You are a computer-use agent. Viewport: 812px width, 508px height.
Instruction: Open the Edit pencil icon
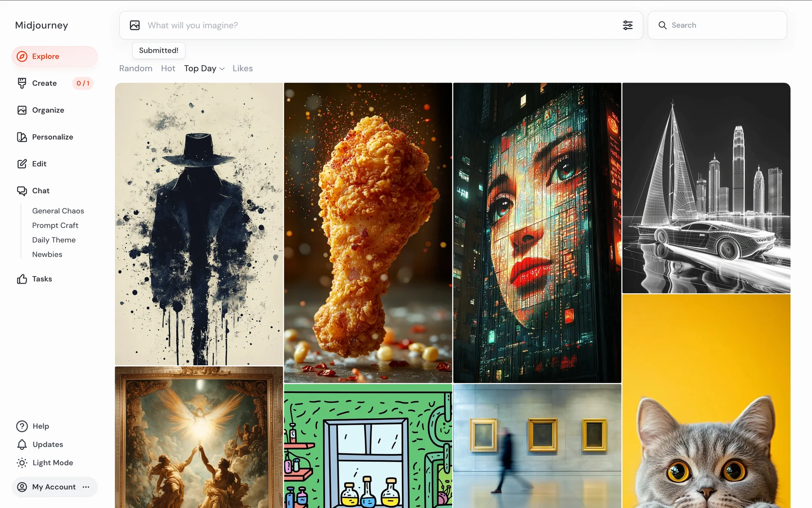click(x=22, y=164)
